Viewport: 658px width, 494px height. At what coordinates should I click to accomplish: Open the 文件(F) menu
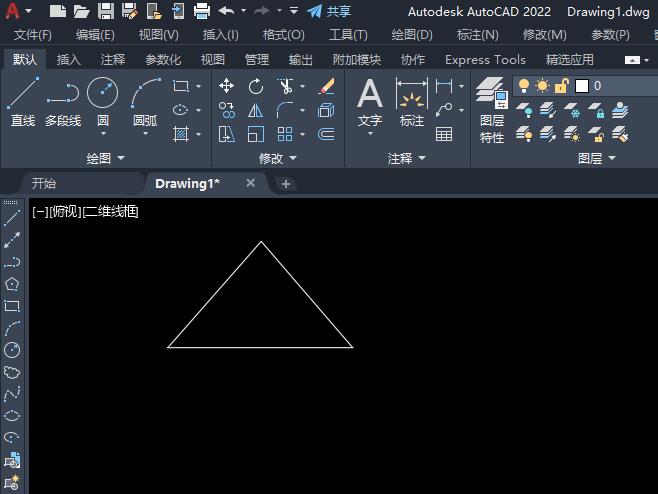coord(33,35)
